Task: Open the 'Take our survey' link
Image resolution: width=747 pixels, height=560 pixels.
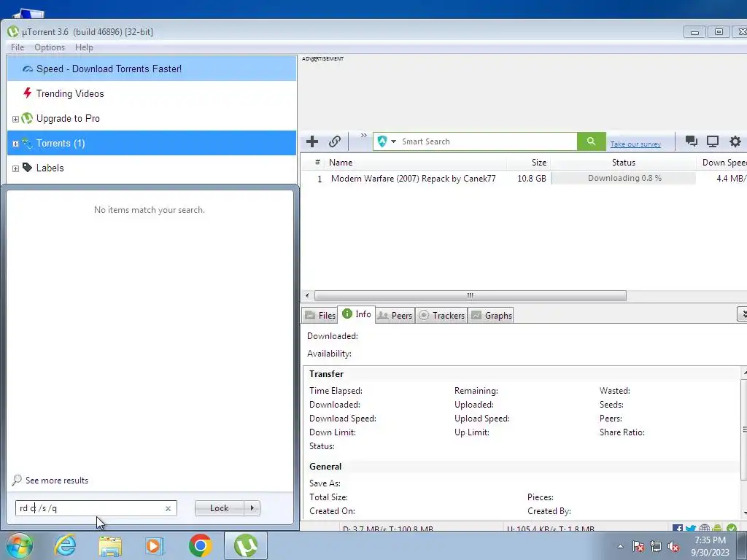Action: [635, 144]
